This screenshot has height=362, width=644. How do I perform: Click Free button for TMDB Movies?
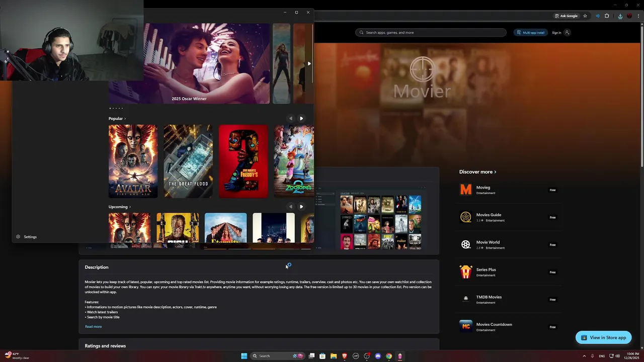coord(552,300)
